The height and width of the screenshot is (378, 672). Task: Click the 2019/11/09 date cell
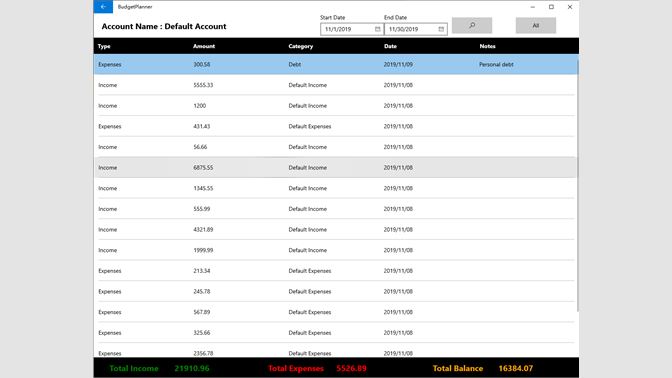398,64
